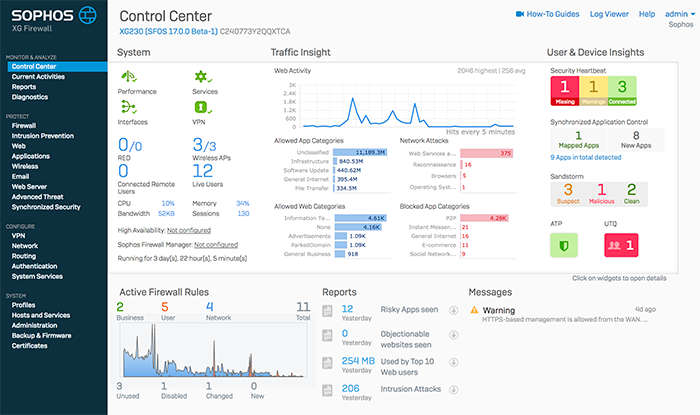Open Synchronized Security menu item
This screenshot has height=415, width=700.
(46, 207)
